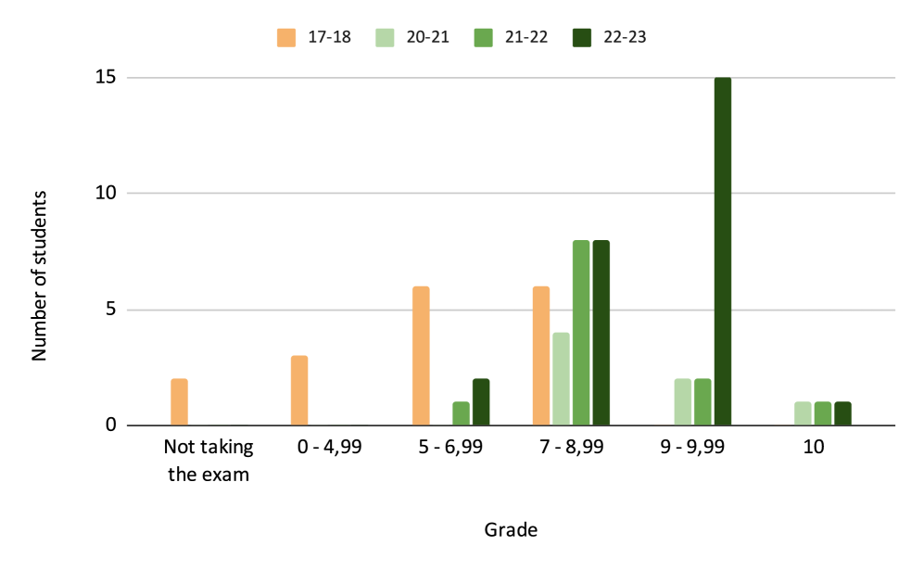Select the dark green bar in 5 - 6,99
This screenshot has width=924, height=571.
click(x=481, y=402)
